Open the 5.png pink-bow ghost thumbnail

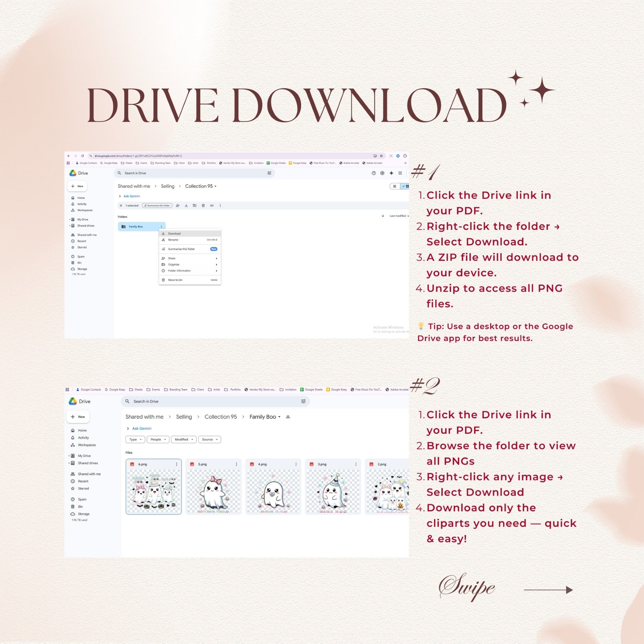[213, 491]
